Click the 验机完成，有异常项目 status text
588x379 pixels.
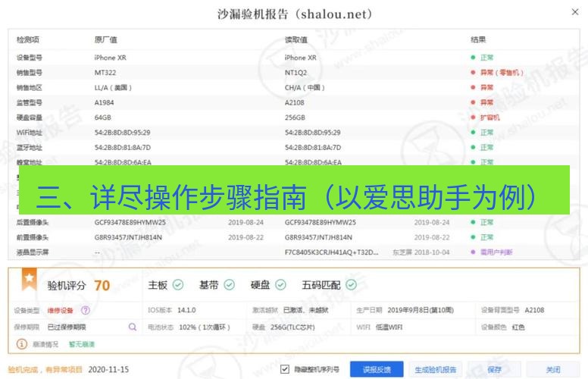(45, 370)
